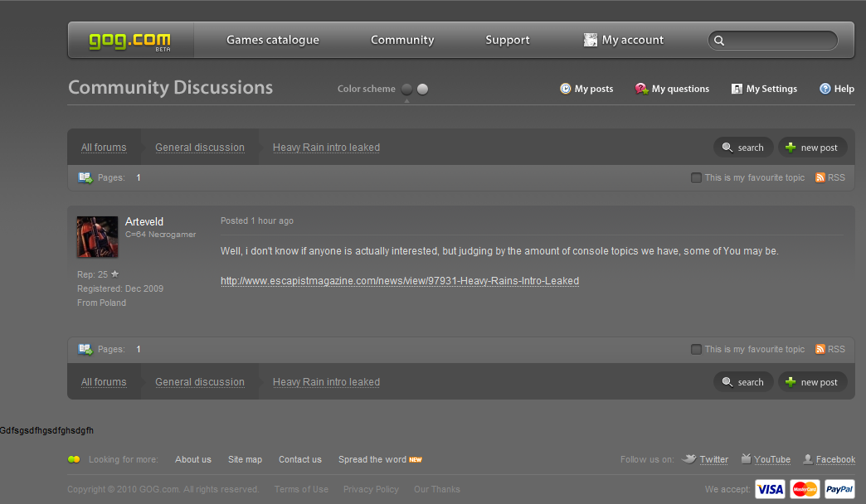Screen dimensions: 866x504
Task: Tick the upper 'This is my favourite topic' checkbox
Action: (x=696, y=177)
